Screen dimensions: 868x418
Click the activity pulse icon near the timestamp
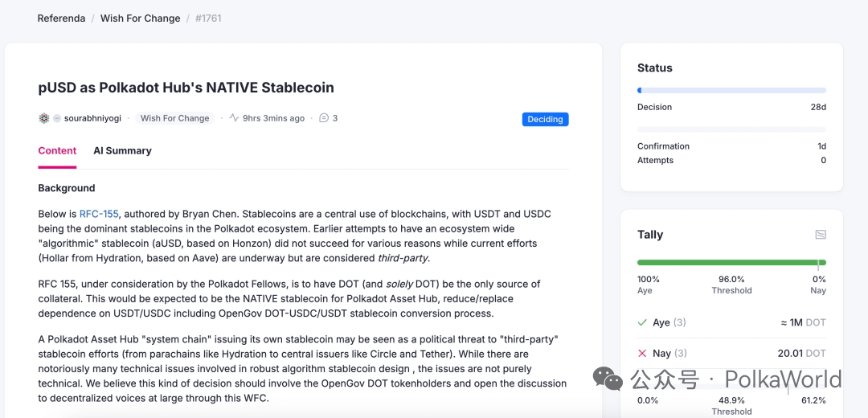pos(234,118)
